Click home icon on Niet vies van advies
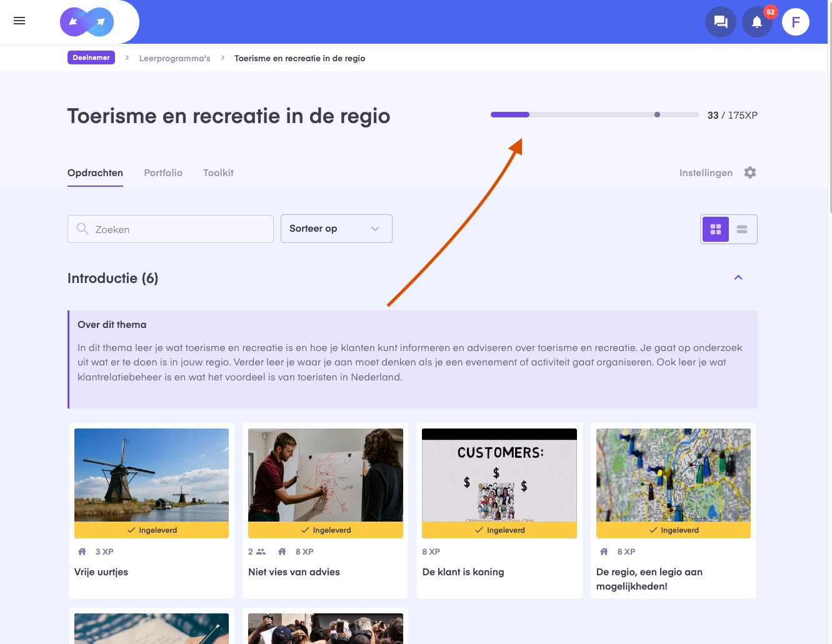The width and height of the screenshot is (832, 644). coord(282,552)
